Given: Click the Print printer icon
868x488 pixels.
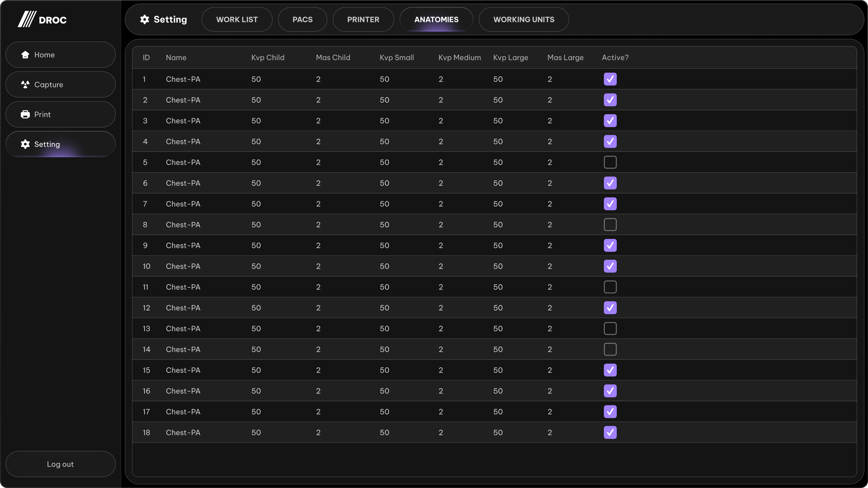Looking at the screenshot, I should [x=25, y=115].
